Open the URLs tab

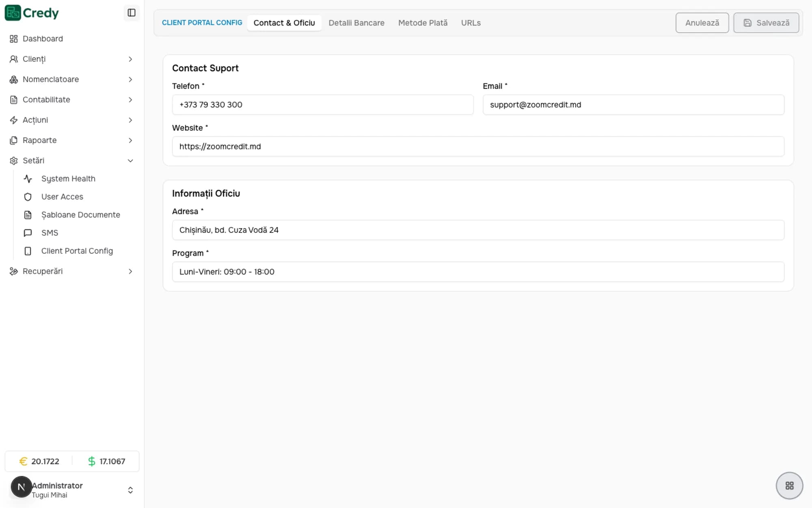(x=471, y=23)
